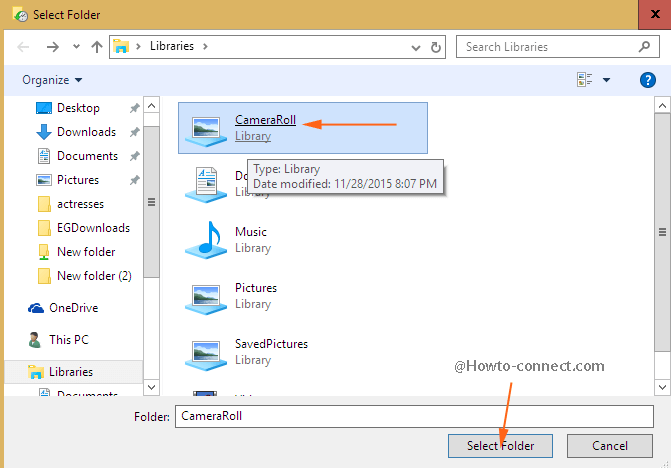Click the blue Downloads arrow icon
671x468 pixels.
tap(44, 132)
